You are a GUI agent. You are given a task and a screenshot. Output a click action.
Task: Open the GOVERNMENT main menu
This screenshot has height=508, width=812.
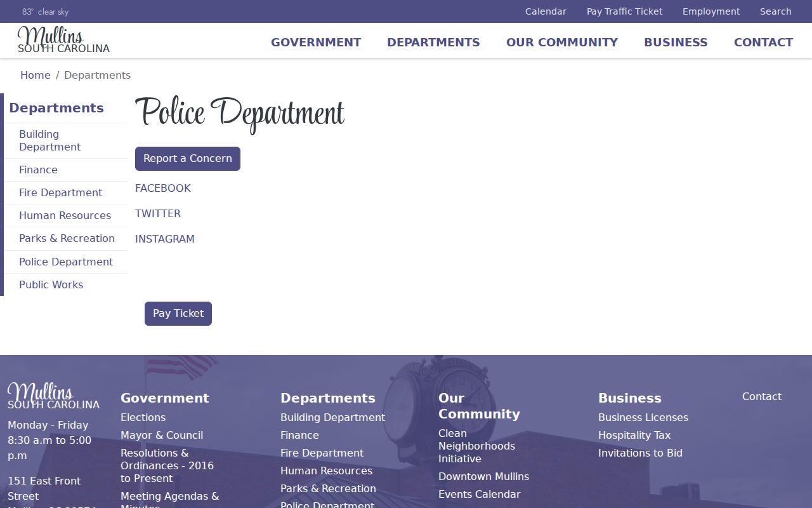[x=316, y=43]
